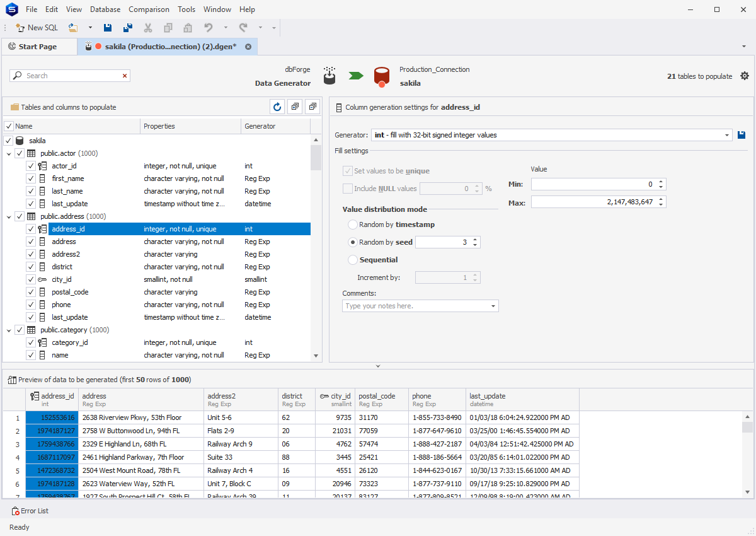Click the Collapse All tree icon
This screenshot has height=536, width=756.
tap(313, 107)
